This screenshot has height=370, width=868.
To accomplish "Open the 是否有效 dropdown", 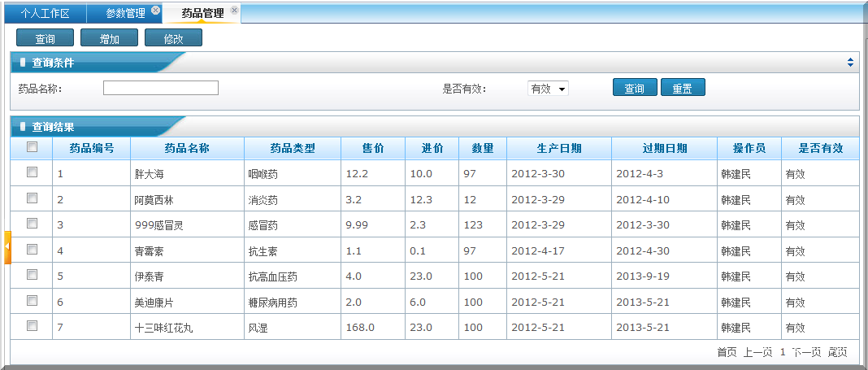I will pyautogui.click(x=548, y=89).
